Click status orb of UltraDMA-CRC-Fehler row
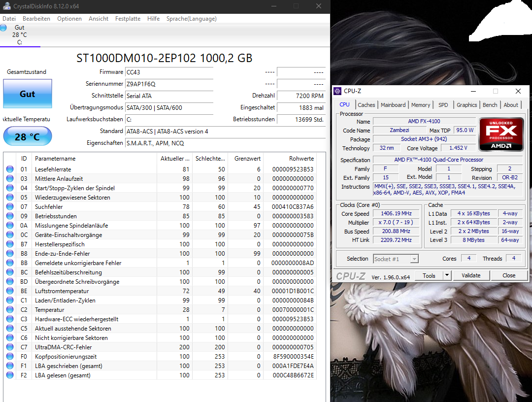 click(x=10, y=347)
